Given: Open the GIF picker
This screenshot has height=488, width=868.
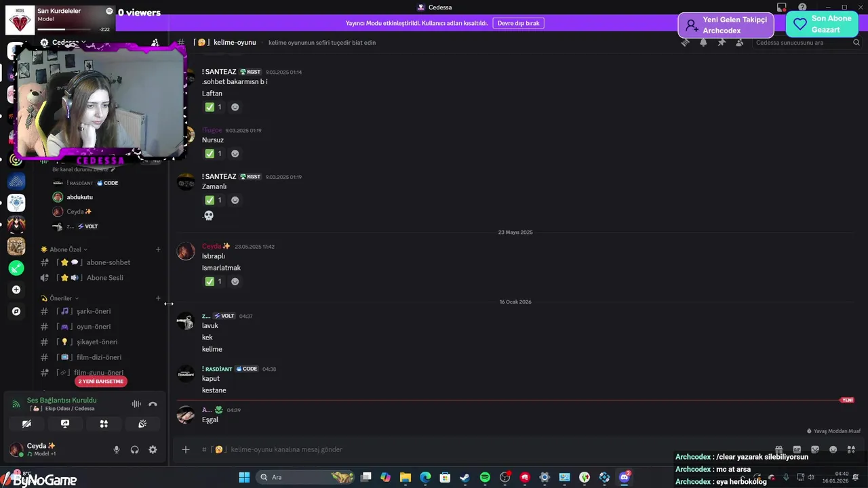Looking at the screenshot, I should (x=797, y=449).
